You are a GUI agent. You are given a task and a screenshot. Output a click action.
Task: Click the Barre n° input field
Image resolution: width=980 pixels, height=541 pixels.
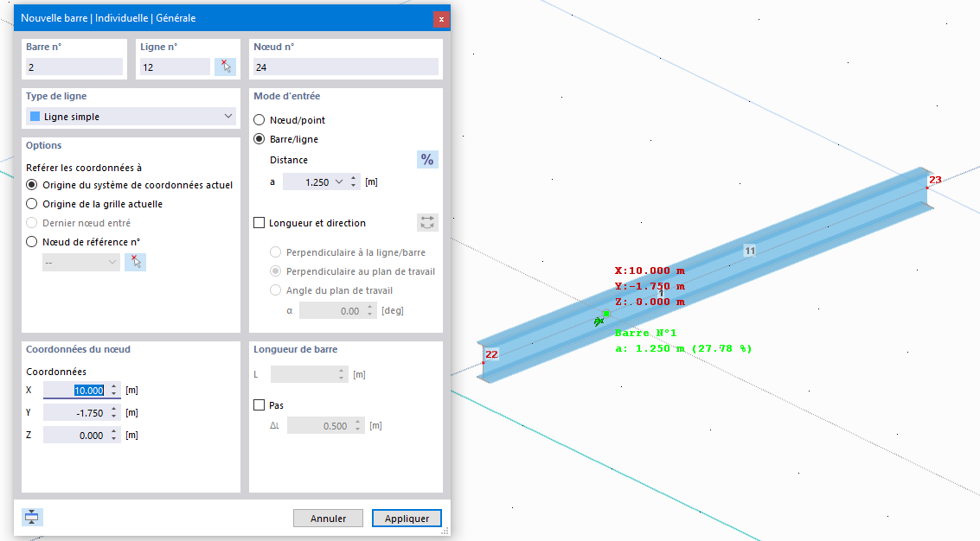coord(74,67)
